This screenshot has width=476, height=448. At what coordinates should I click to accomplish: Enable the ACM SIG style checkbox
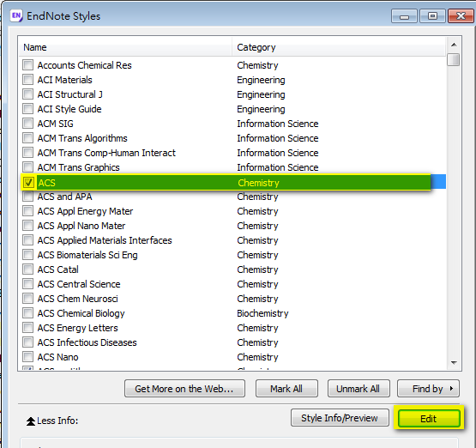coord(28,124)
